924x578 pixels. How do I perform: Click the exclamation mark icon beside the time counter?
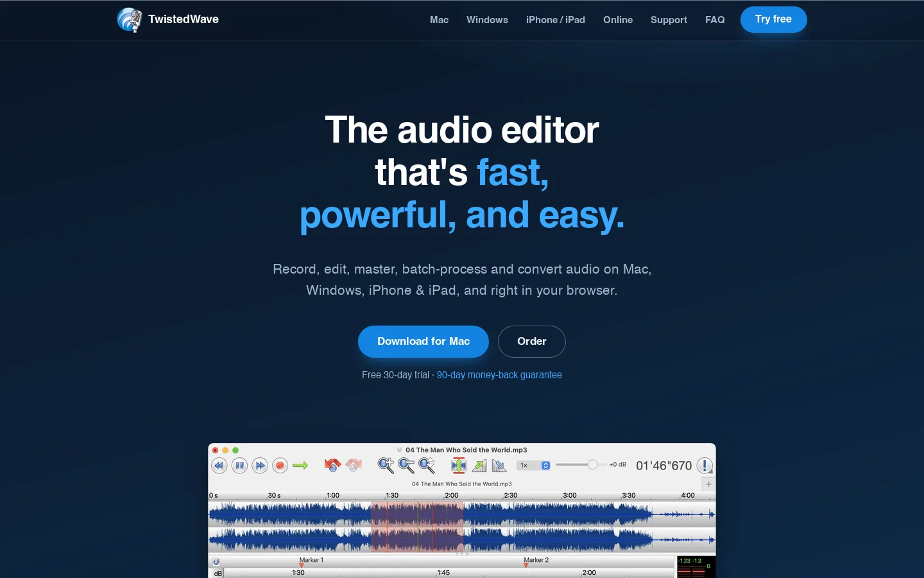[x=705, y=466]
